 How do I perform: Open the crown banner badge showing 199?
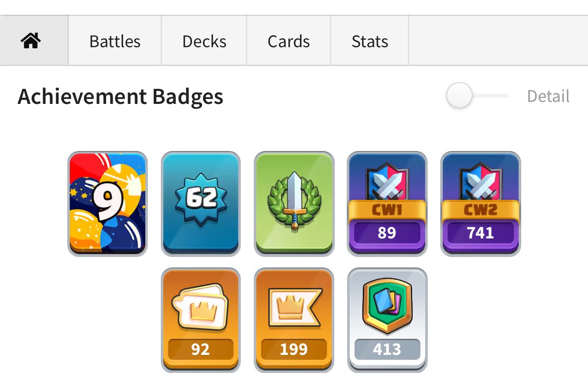[x=294, y=320]
